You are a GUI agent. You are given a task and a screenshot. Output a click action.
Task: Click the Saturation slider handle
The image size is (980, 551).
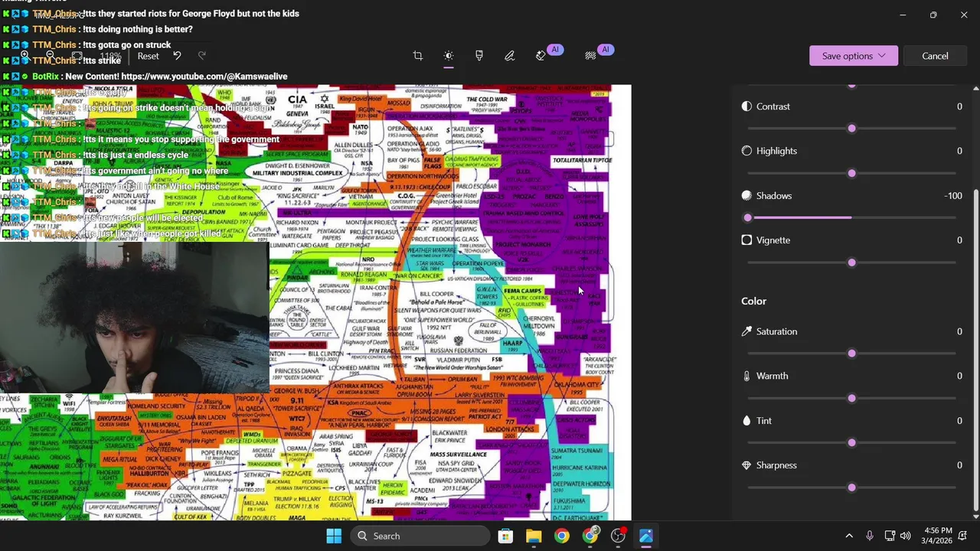(x=851, y=354)
